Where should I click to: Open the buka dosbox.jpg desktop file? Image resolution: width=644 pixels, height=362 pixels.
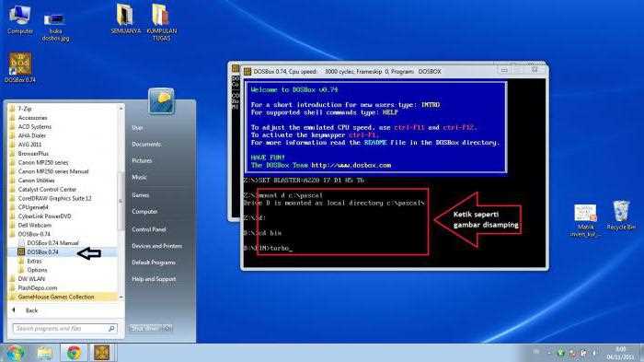click(x=55, y=27)
